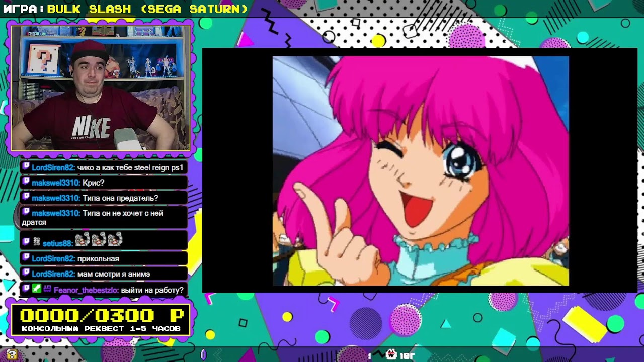Image resolution: width=644 pixels, height=362 pixels.
Task: Click the setius88 username
Action: pyautogui.click(x=58, y=243)
